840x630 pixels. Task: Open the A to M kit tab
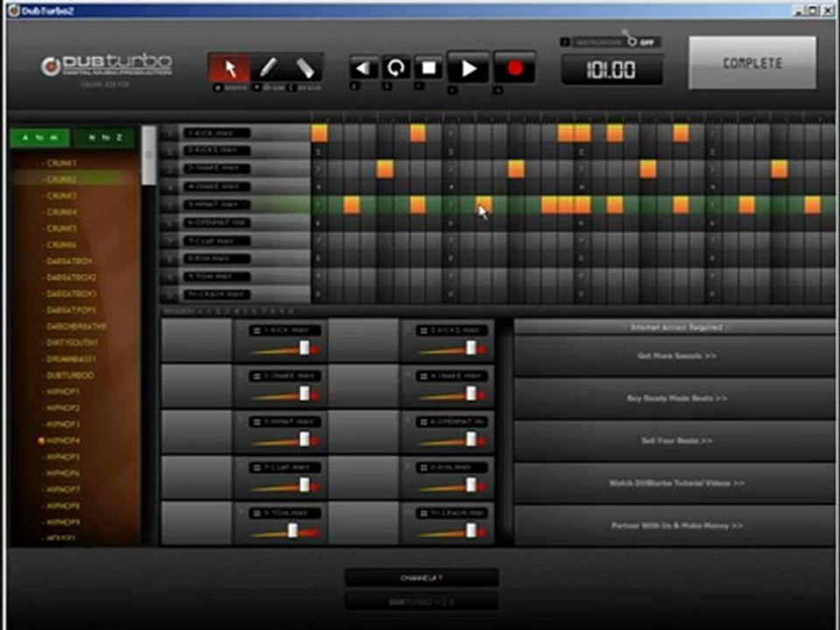click(x=39, y=137)
